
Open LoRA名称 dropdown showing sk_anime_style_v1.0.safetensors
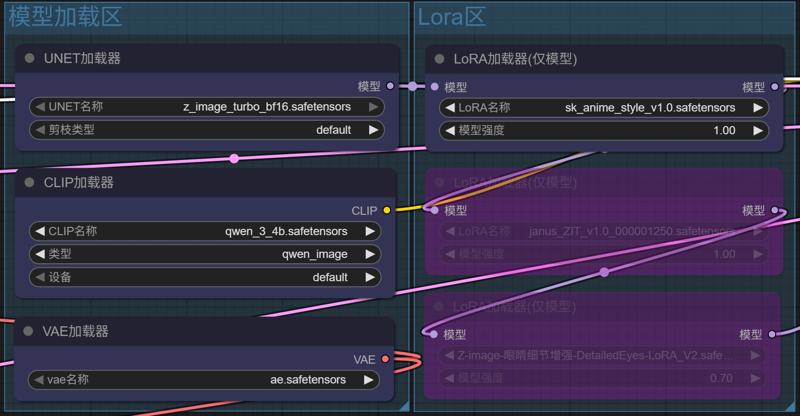(x=604, y=108)
